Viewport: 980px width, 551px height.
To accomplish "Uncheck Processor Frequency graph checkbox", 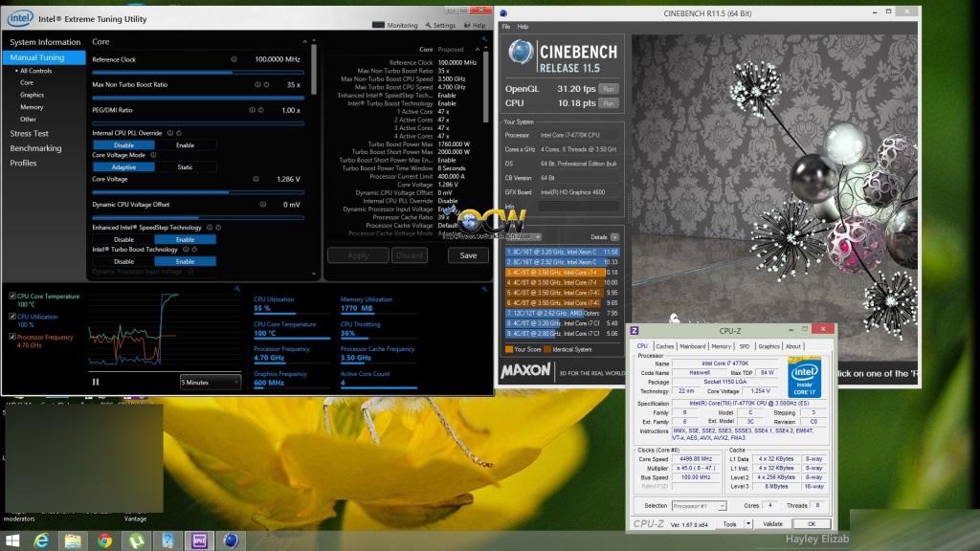I will (x=11, y=337).
